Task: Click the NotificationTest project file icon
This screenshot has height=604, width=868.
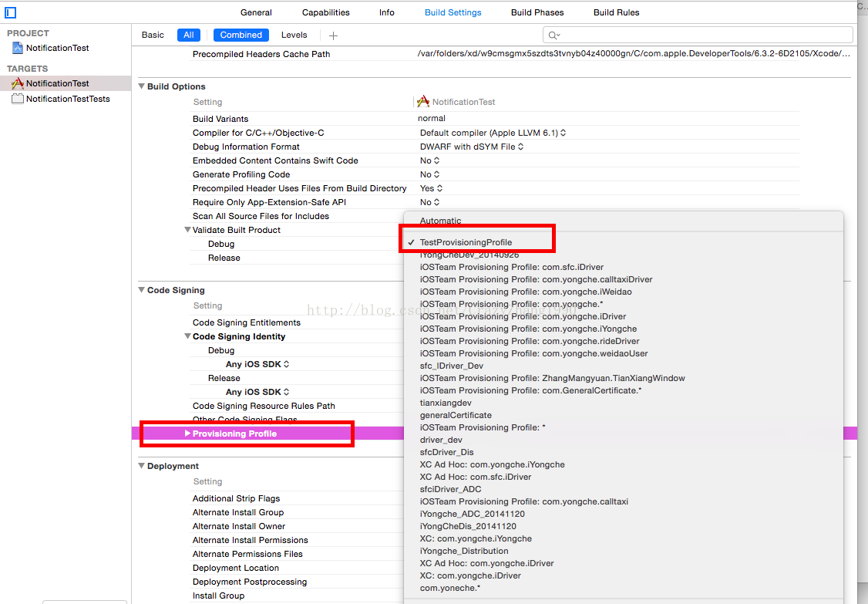Action: (x=18, y=48)
